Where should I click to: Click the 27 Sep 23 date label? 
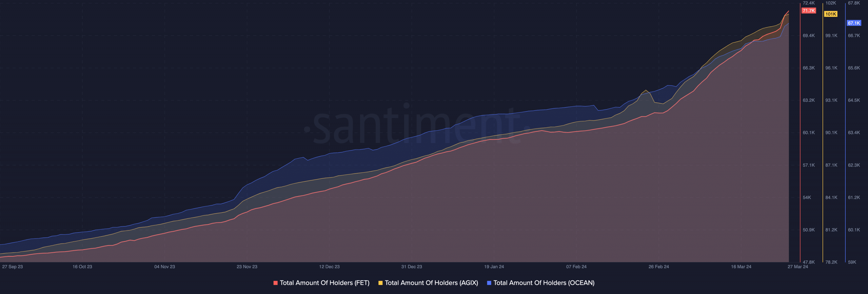13,267
